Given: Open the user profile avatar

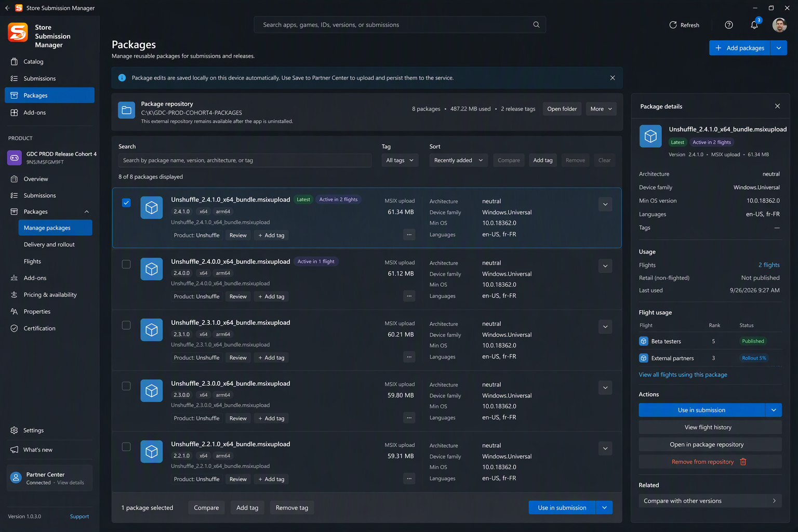Looking at the screenshot, I should coord(779,25).
